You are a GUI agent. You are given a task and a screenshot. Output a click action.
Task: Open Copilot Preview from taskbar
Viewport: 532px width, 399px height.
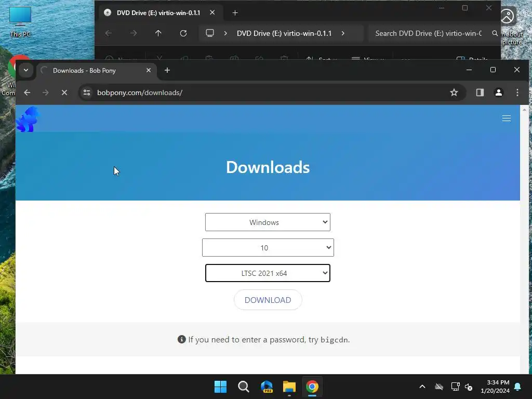267,387
